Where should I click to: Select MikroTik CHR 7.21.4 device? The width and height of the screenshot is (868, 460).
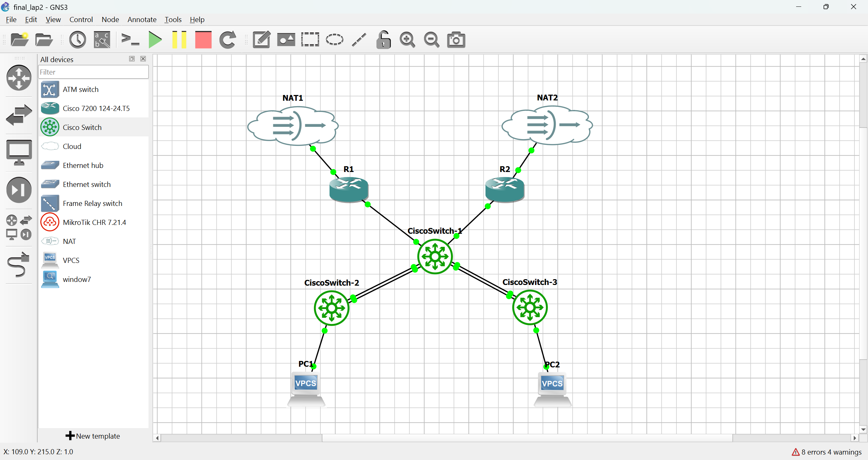pos(94,222)
